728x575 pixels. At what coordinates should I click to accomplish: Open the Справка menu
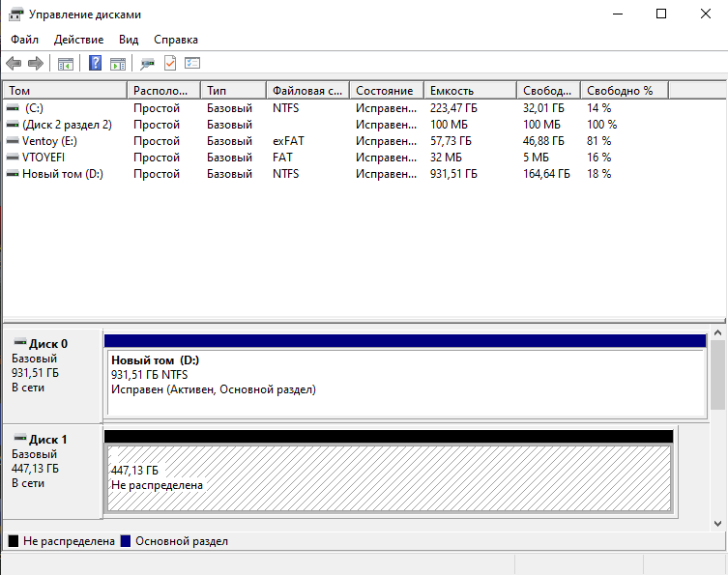pos(175,40)
